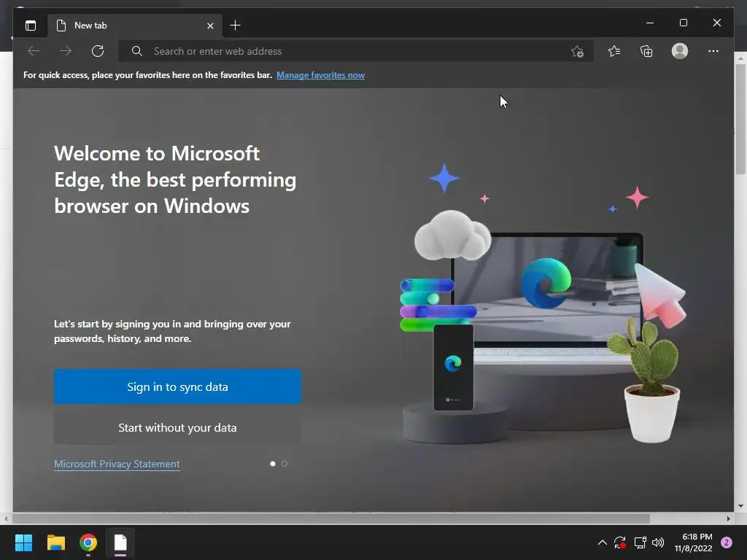Image resolution: width=747 pixels, height=560 pixels.
Task: Click the sync status tray icon
Action: pos(620,542)
